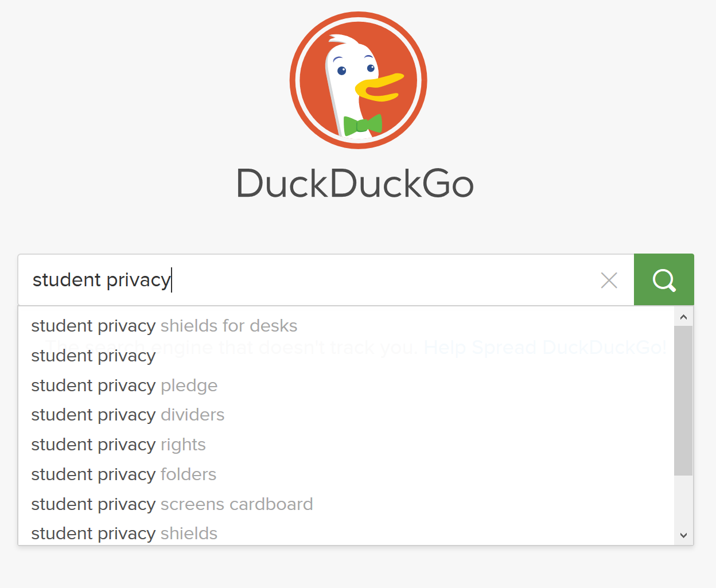The height and width of the screenshot is (588, 716).
Task: Select "student privacy dividers" suggestion
Action: point(128,415)
